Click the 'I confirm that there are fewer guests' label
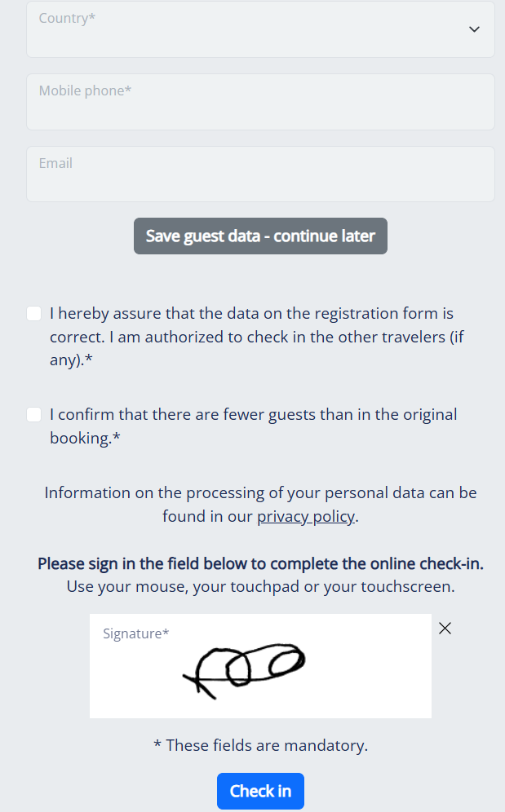This screenshot has width=505, height=812. tap(254, 426)
